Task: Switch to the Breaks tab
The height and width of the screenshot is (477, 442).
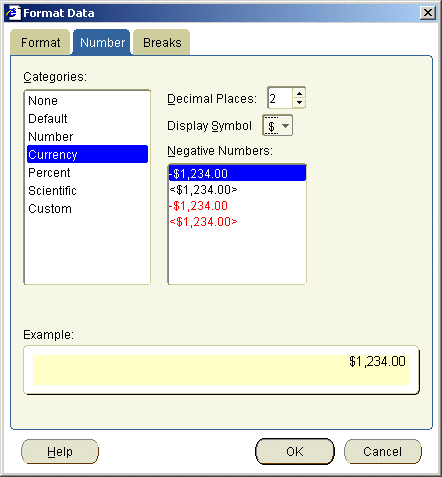Action: (x=162, y=42)
